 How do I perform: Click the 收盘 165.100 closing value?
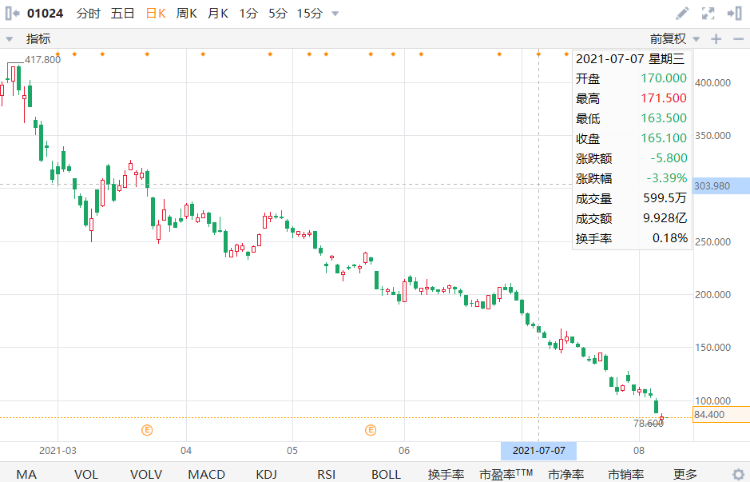click(x=663, y=138)
